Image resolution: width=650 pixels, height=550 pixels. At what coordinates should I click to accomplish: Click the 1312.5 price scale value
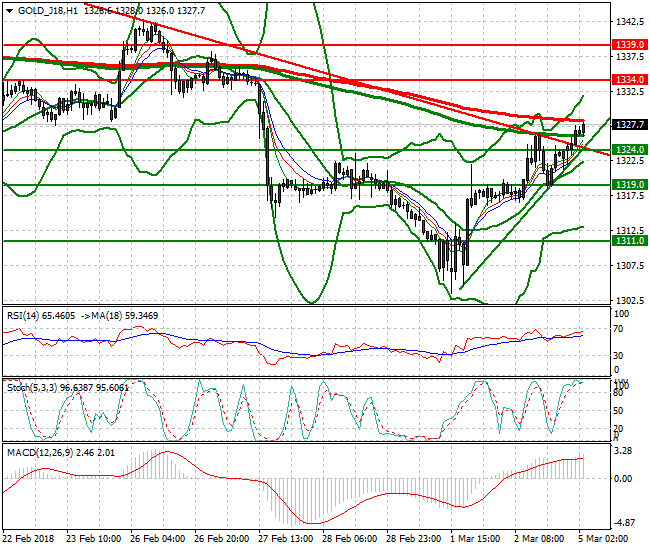pos(630,230)
